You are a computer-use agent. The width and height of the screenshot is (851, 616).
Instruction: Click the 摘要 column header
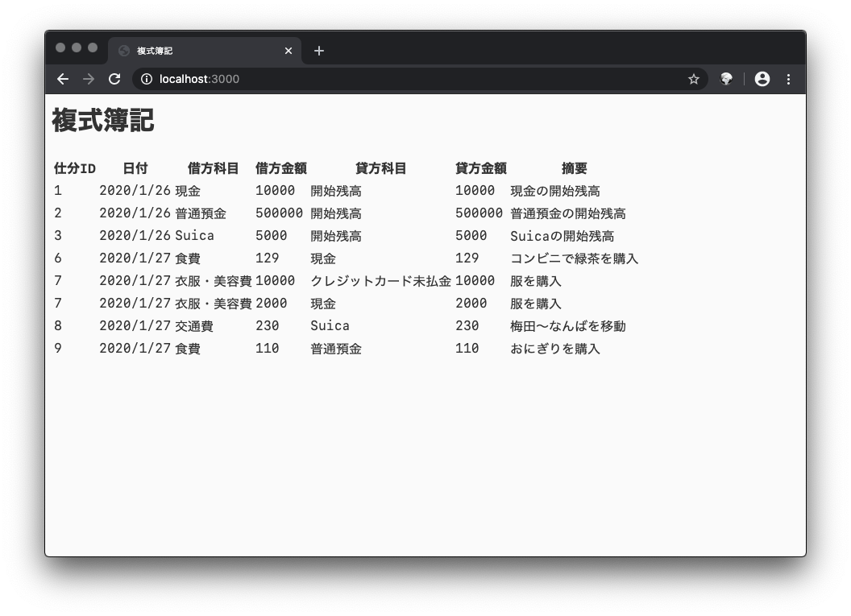574,168
